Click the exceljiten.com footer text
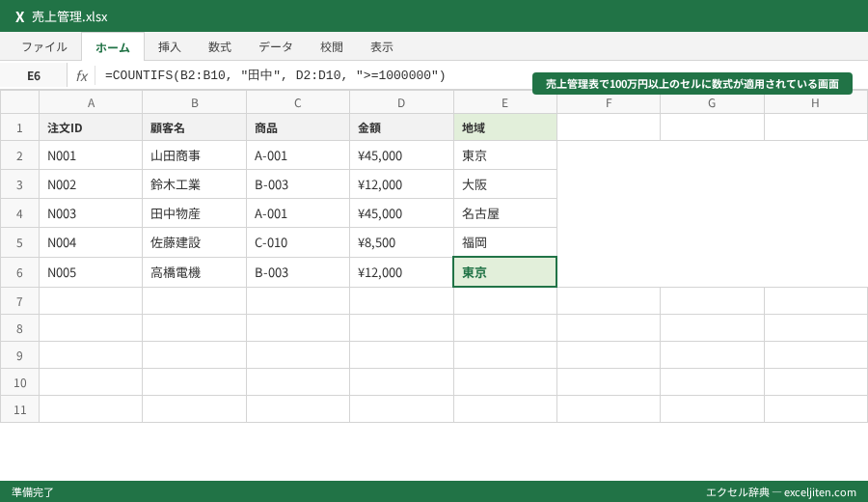Image resolution: width=868 pixels, height=502 pixels. point(820,492)
